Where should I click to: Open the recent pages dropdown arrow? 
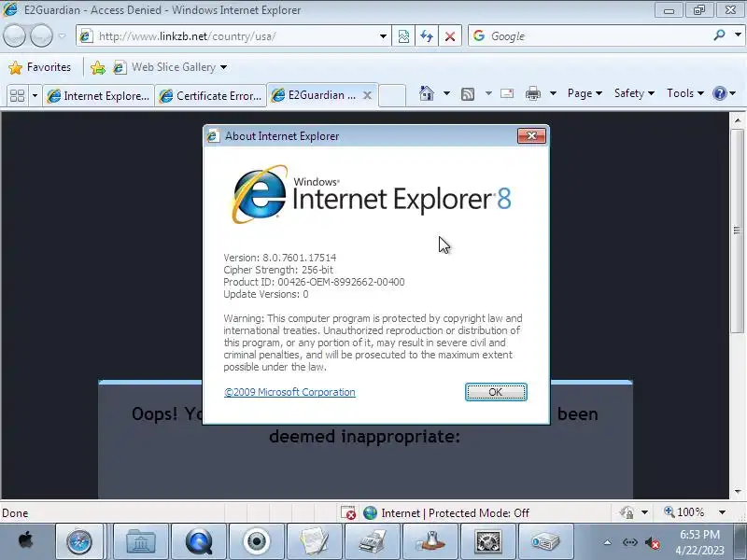coord(62,36)
